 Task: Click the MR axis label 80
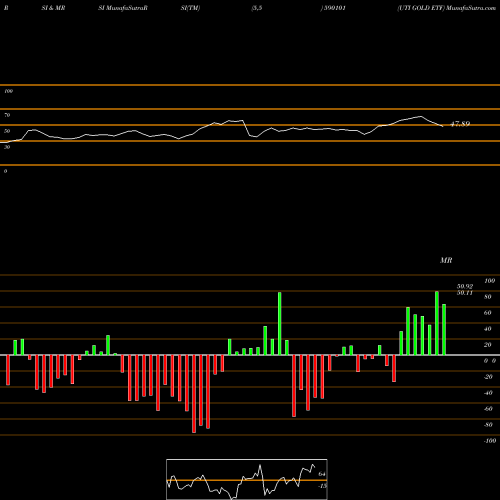click(x=488, y=297)
